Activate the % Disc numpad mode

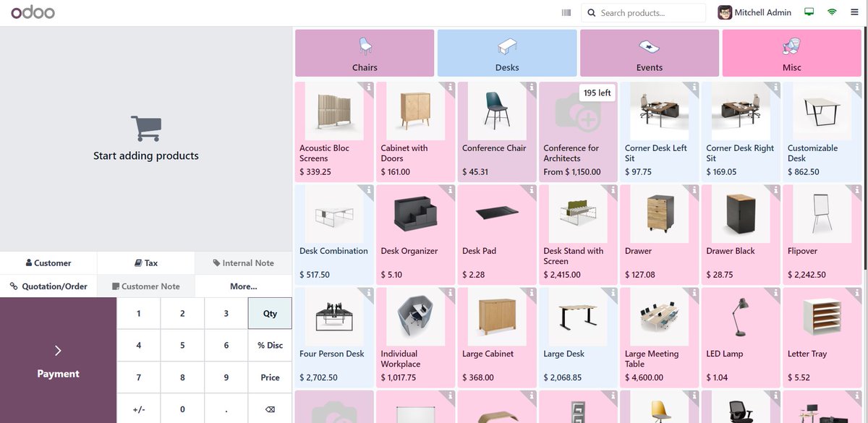[x=270, y=345]
